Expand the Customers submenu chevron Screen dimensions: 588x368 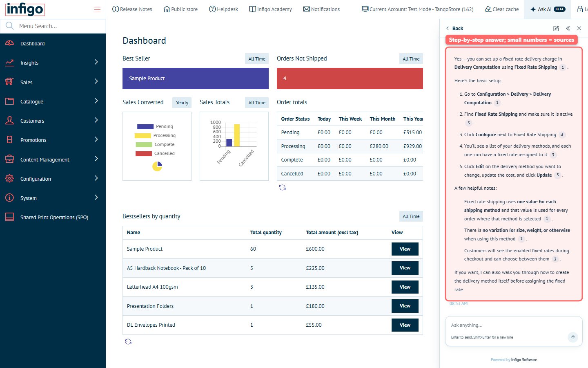tap(96, 120)
